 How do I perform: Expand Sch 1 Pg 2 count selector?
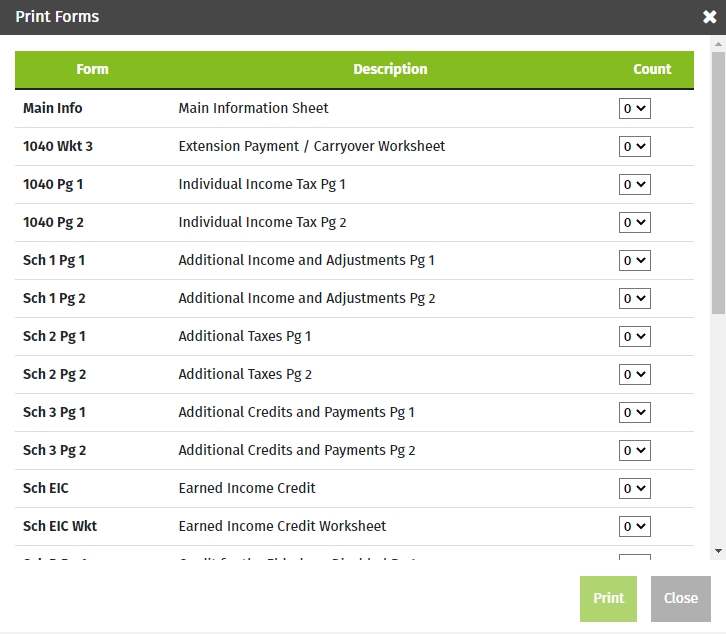click(x=634, y=298)
